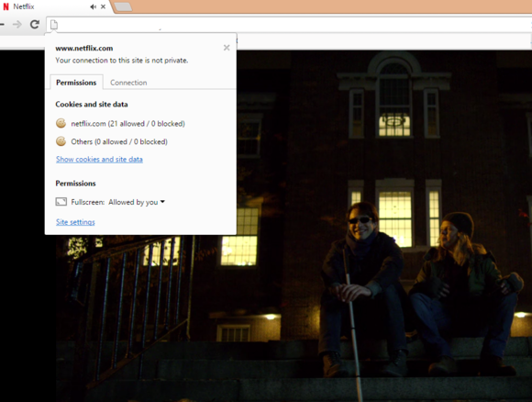Switch to the Connection tab
Screen dimensions: 532x402
tap(128, 83)
